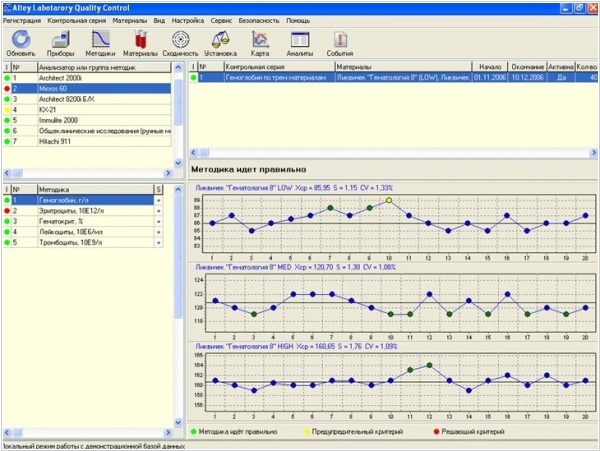Open the Карта chart toolbar icon

[259, 42]
